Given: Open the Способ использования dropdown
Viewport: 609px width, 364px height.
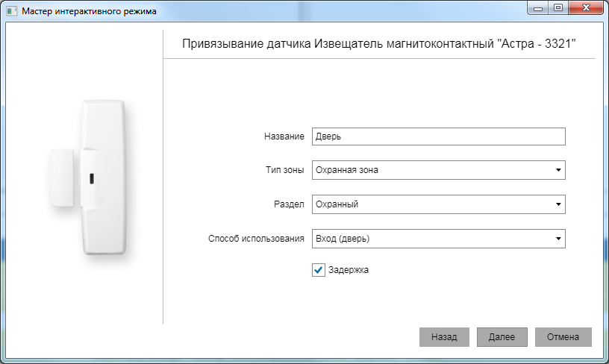Looking at the screenshot, I should click(439, 239).
